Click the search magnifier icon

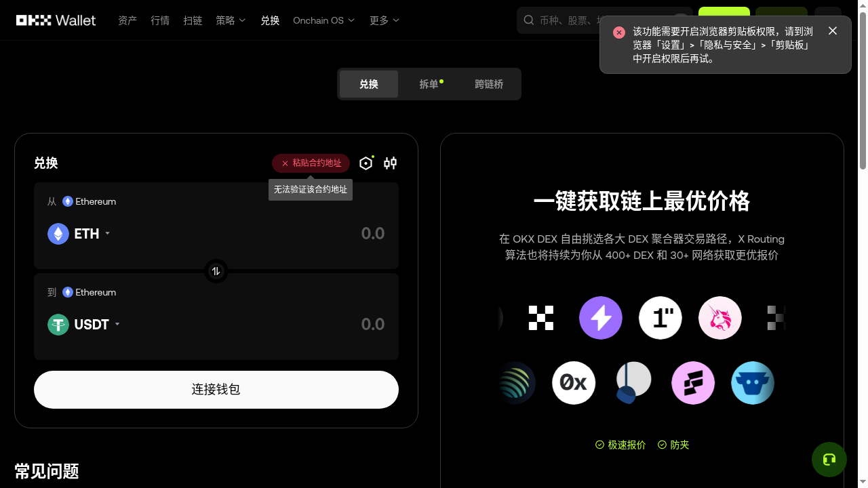tap(529, 20)
